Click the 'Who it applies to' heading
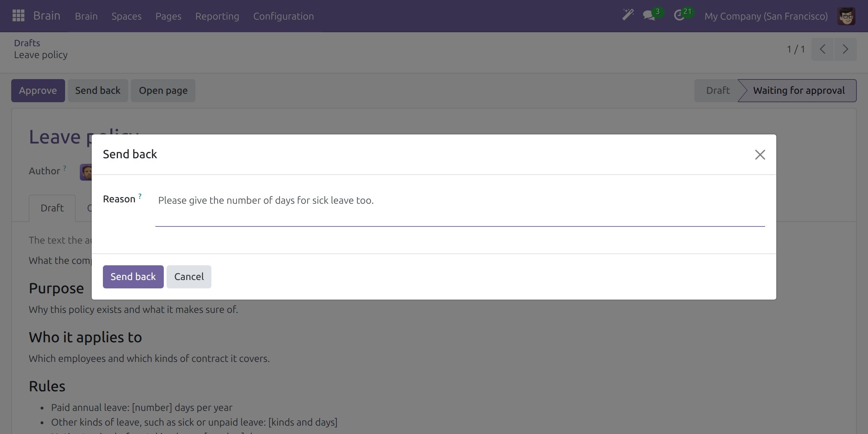The height and width of the screenshot is (434, 868). click(x=85, y=337)
